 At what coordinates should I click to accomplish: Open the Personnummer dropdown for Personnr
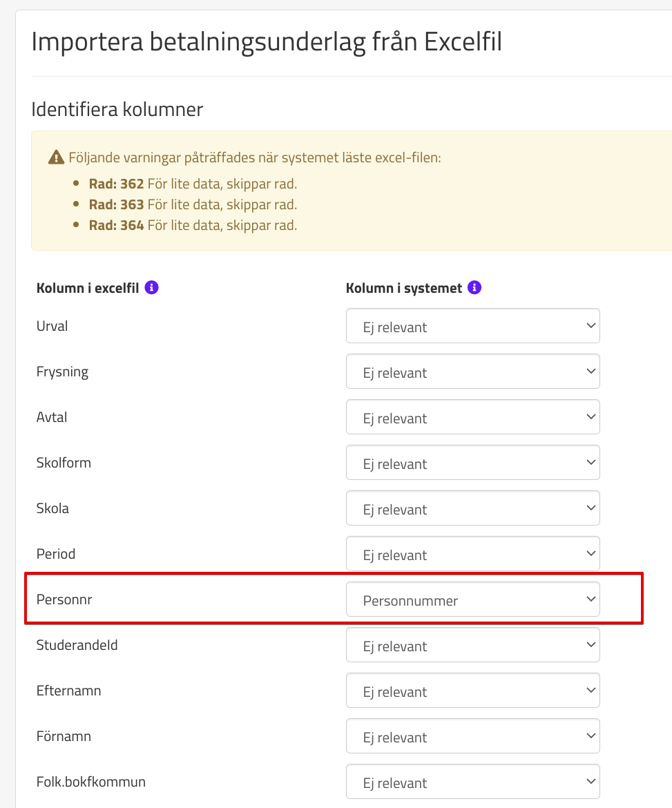coord(472,600)
